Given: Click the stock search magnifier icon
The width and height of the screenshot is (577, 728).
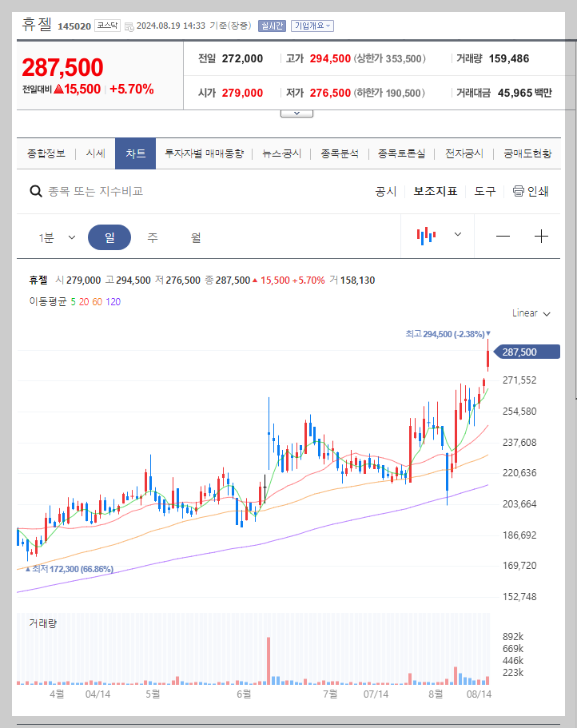Looking at the screenshot, I should pos(36,191).
